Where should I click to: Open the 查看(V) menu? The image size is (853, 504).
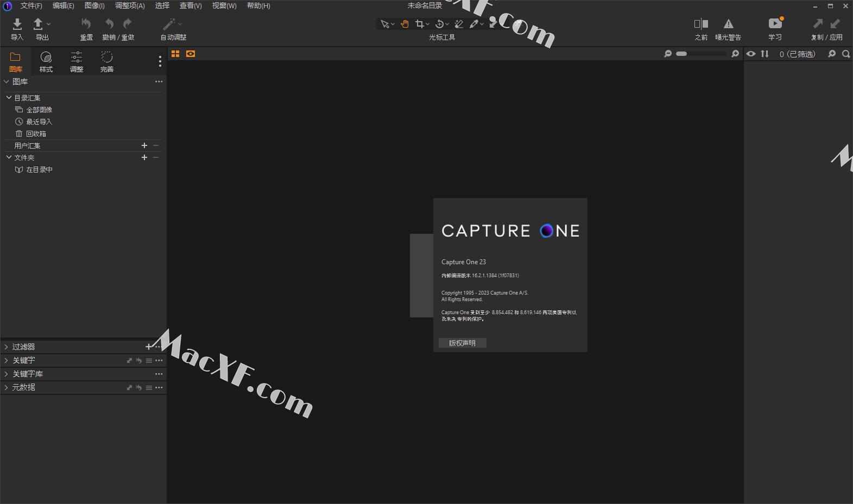(191, 6)
